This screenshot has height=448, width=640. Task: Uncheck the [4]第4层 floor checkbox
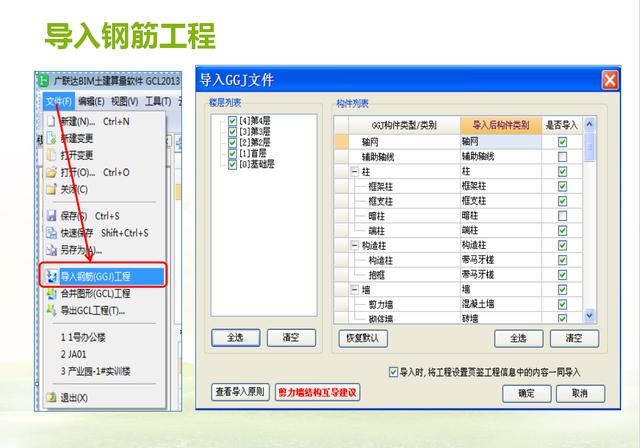232,121
